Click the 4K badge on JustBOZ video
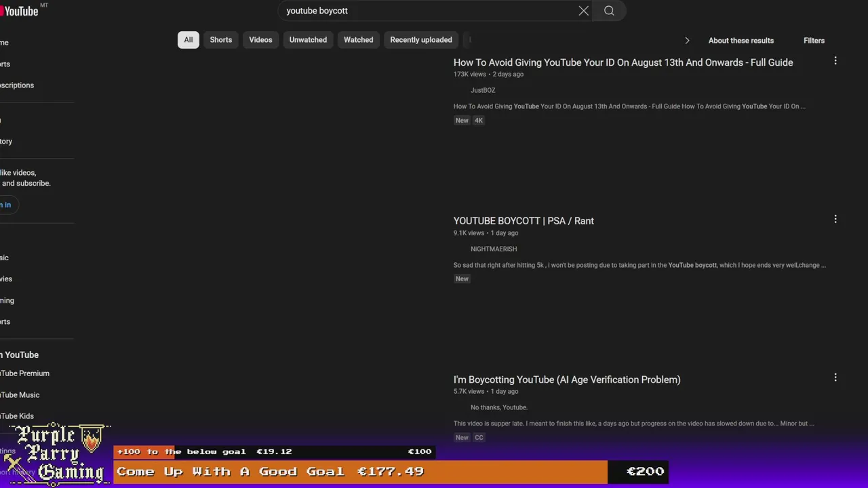Image resolution: width=868 pixels, height=488 pixels. 479,121
